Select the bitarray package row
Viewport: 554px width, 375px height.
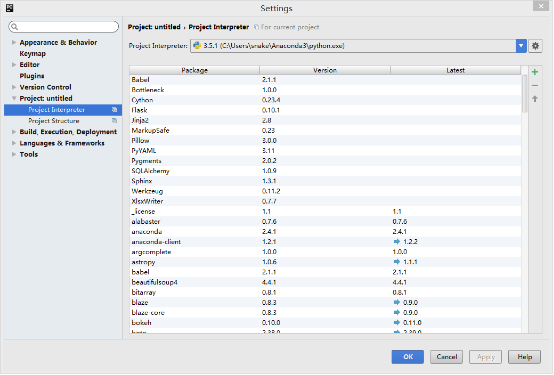pos(325,293)
